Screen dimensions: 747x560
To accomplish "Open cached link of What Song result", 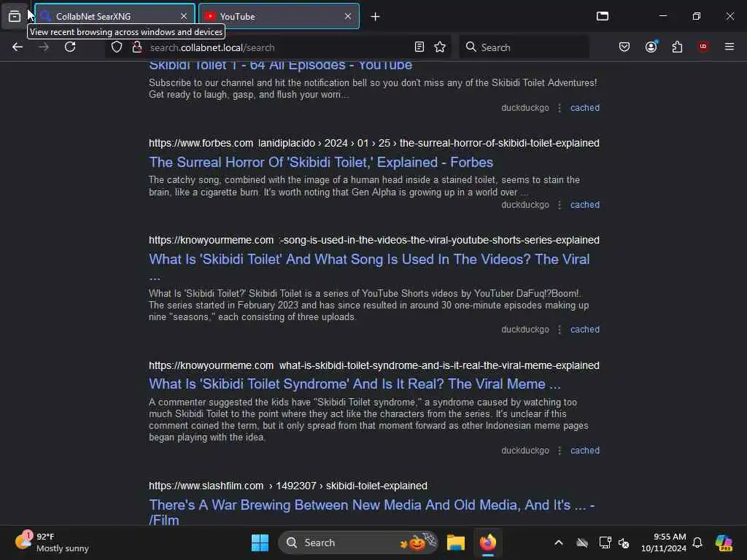I will click(x=585, y=330).
